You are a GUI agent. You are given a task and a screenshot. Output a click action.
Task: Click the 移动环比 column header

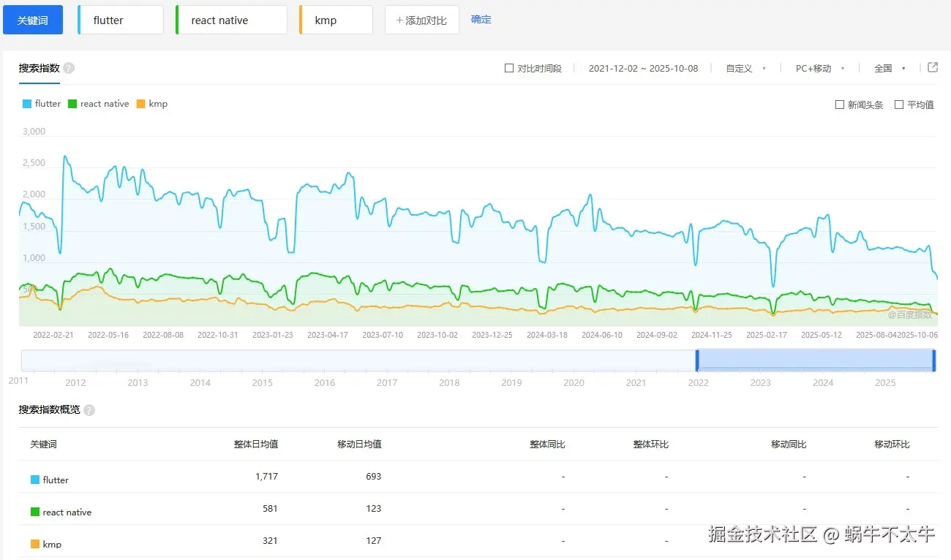point(892,444)
